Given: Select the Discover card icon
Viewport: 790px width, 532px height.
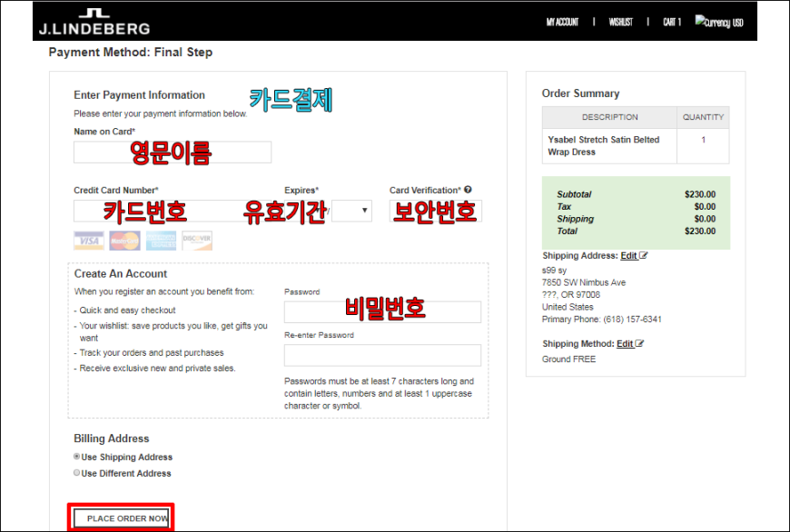Looking at the screenshot, I should pyautogui.click(x=197, y=241).
